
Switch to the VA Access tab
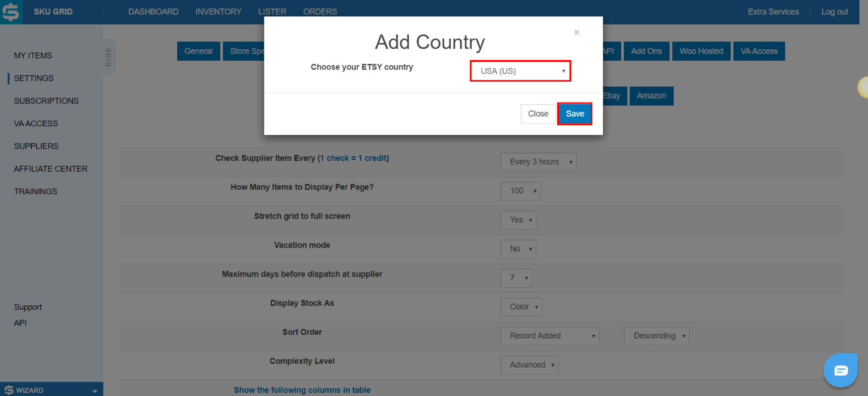(x=759, y=51)
